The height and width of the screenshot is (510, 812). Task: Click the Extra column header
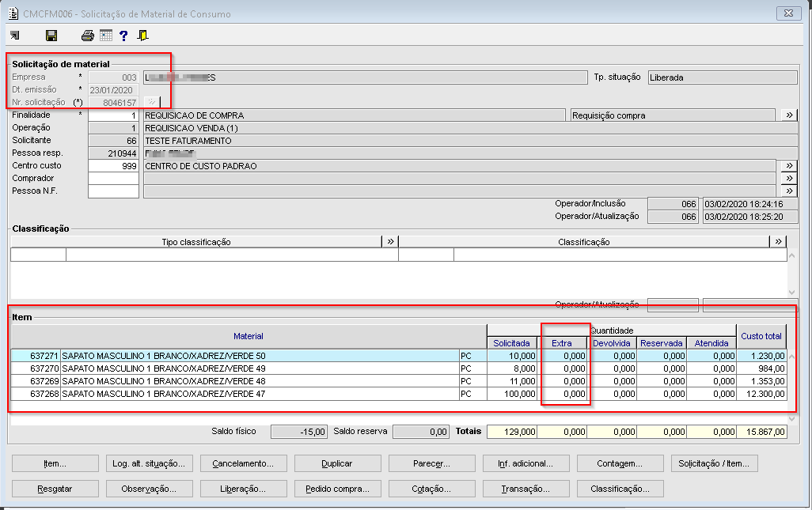(x=562, y=343)
